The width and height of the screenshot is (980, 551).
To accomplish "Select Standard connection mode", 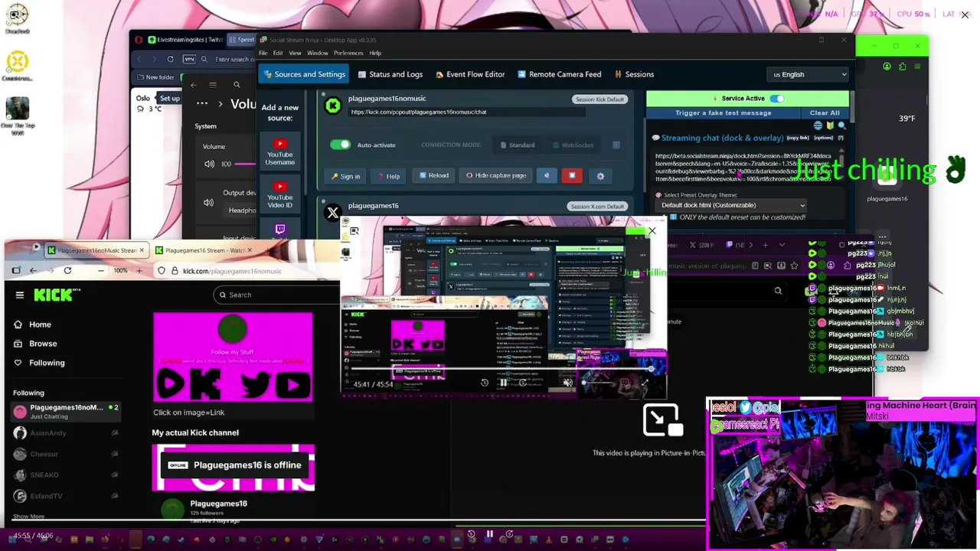I will click(x=518, y=145).
